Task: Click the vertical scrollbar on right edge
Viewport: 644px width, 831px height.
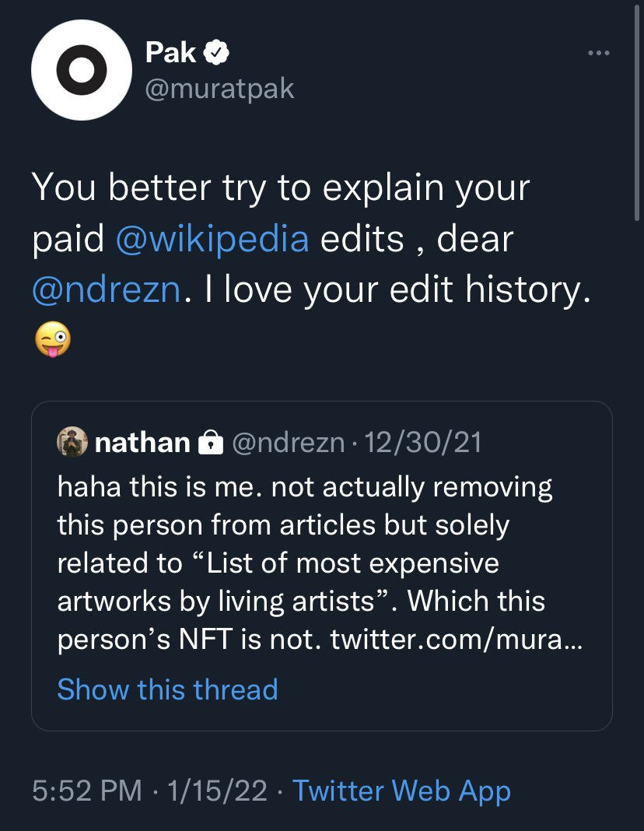Action: point(636,112)
